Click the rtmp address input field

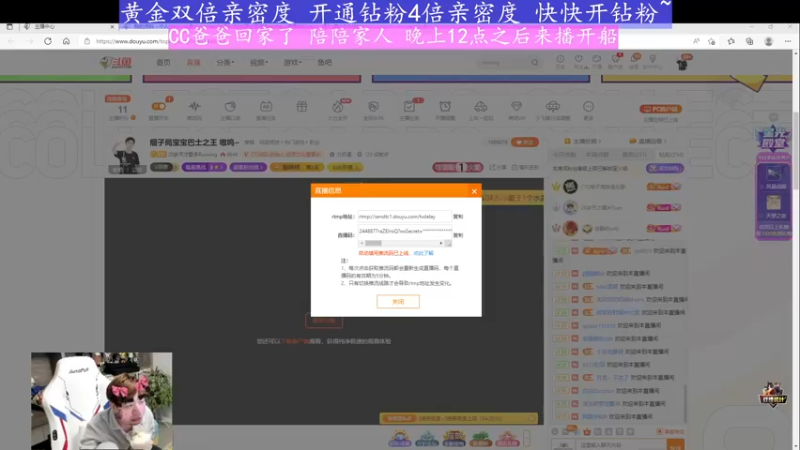pyautogui.click(x=405, y=216)
